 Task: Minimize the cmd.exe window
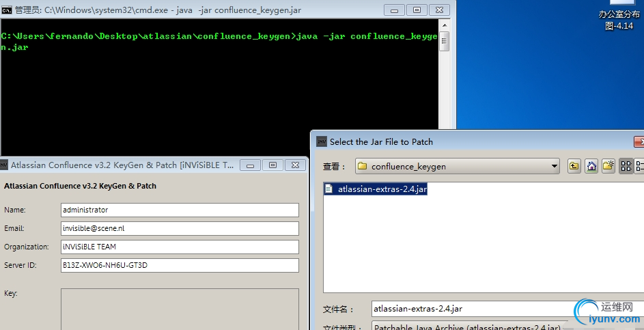pos(394,10)
